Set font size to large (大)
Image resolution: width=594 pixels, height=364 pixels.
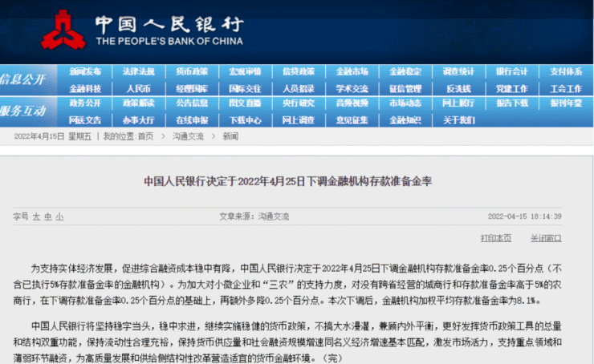[36, 216]
